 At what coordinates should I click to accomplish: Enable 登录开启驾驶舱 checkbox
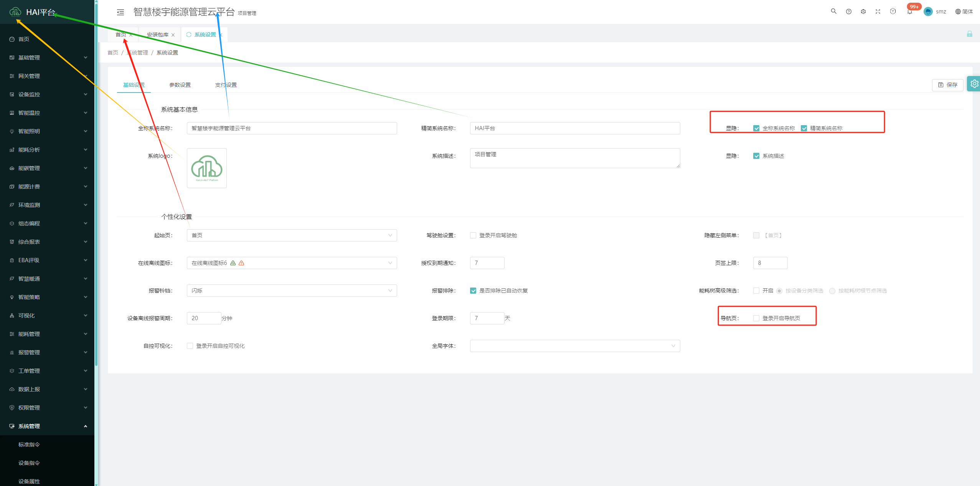tap(473, 235)
